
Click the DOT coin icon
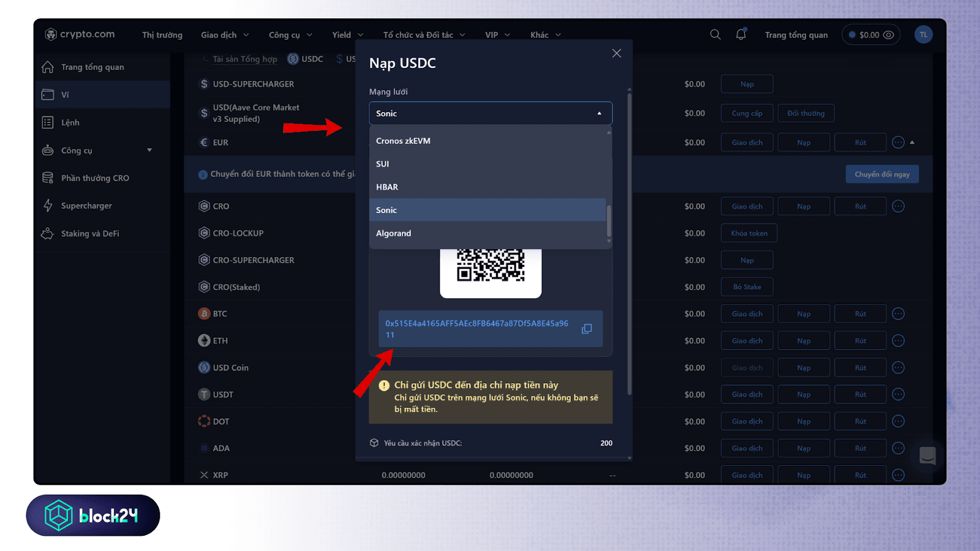point(204,422)
